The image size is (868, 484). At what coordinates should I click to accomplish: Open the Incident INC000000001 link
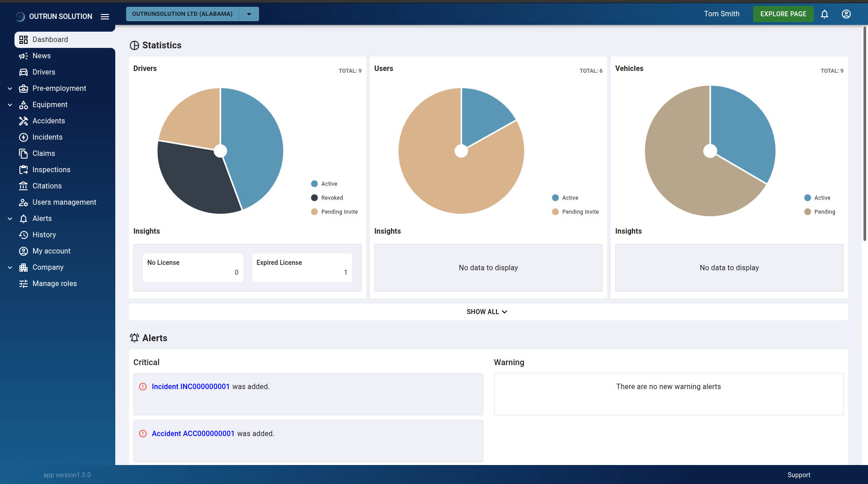[x=190, y=387]
